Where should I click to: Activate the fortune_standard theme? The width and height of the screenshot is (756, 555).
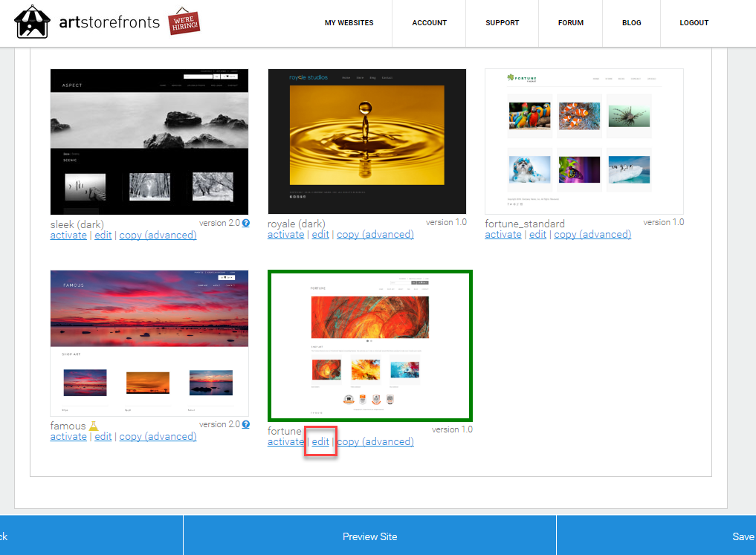(503, 235)
